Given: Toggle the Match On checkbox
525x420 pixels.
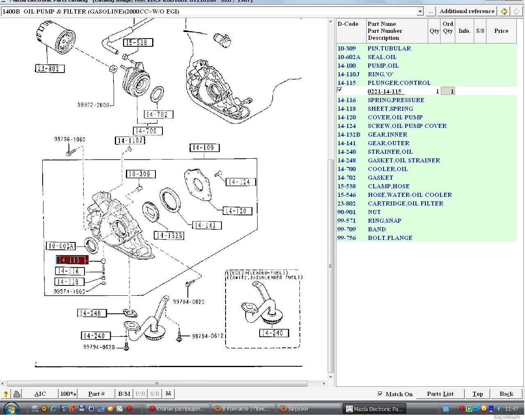Looking at the screenshot, I should coord(380,394).
